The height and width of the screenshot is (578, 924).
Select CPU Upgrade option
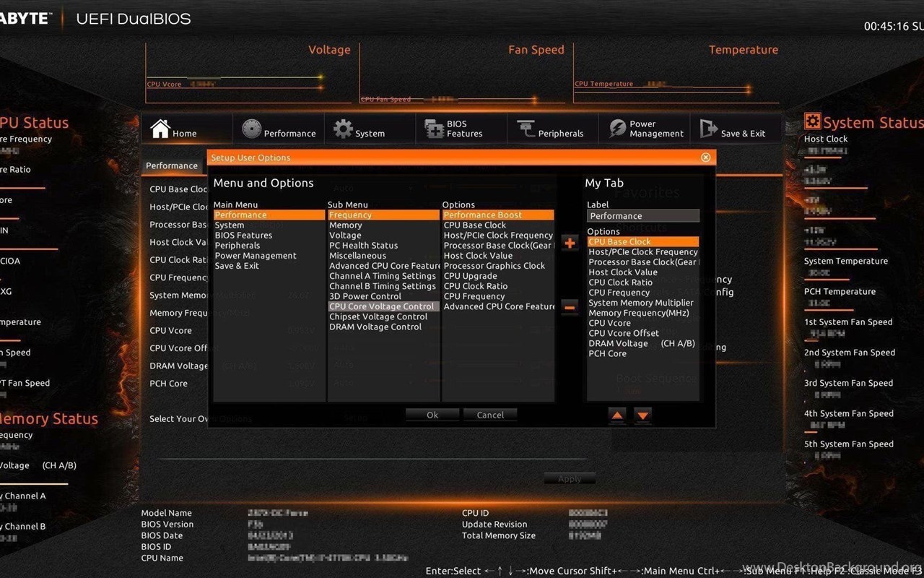tap(498, 276)
